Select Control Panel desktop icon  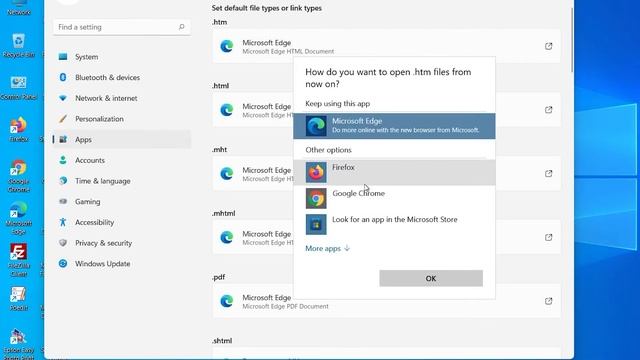click(x=18, y=88)
